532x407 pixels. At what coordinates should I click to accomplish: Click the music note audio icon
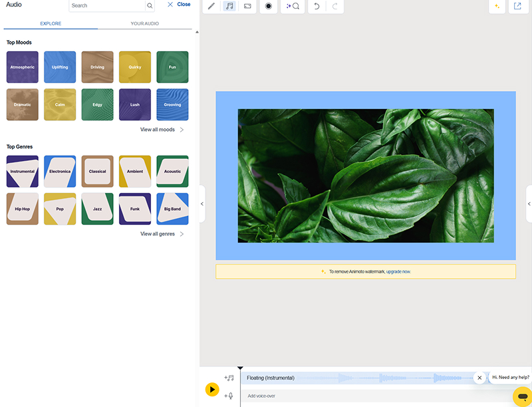pos(229,6)
